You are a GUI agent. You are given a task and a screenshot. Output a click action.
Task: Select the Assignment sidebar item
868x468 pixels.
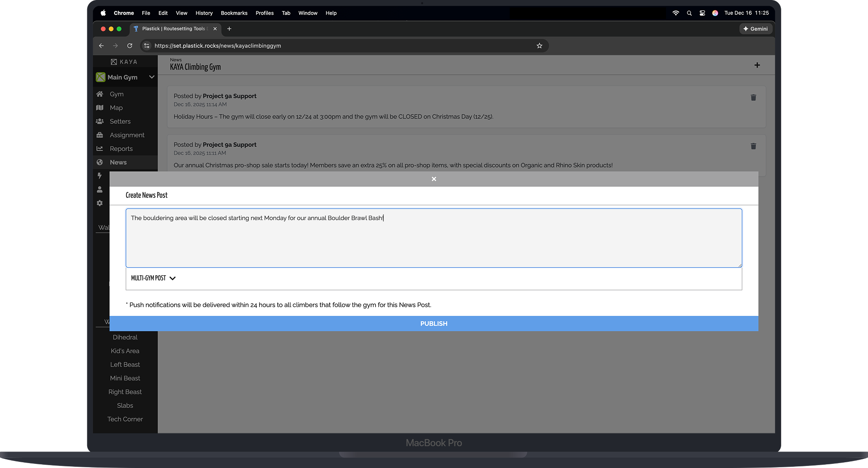click(127, 135)
